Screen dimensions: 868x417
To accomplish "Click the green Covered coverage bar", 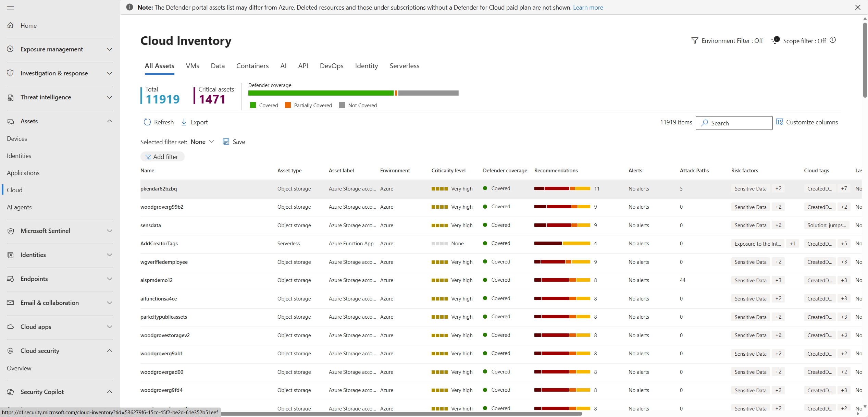I will tap(321, 93).
